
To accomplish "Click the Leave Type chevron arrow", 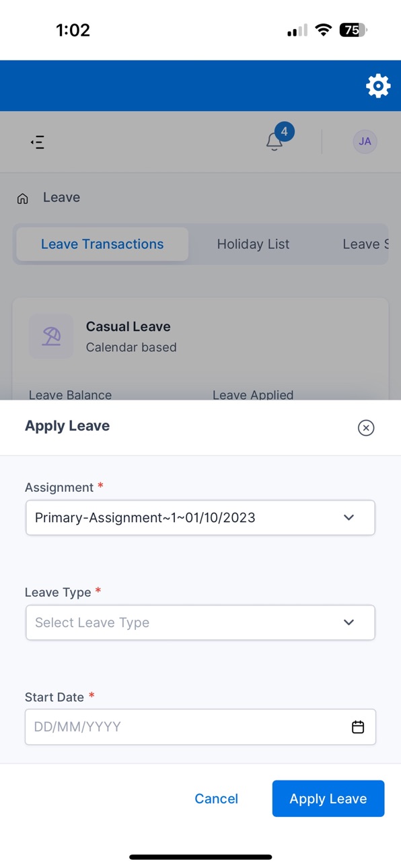I will coord(349,622).
